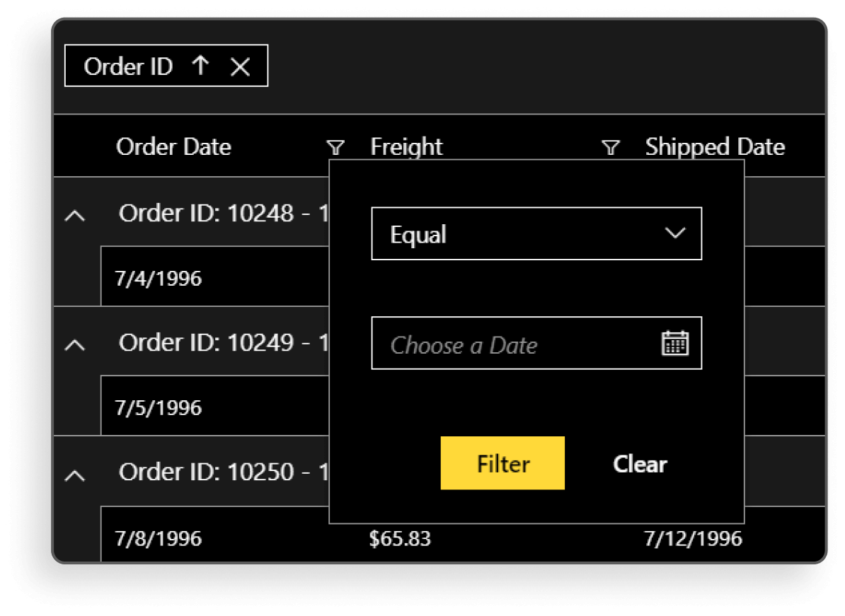This screenshot has width=845, height=616.
Task: Open the Equal operator dropdown
Action: tap(536, 234)
